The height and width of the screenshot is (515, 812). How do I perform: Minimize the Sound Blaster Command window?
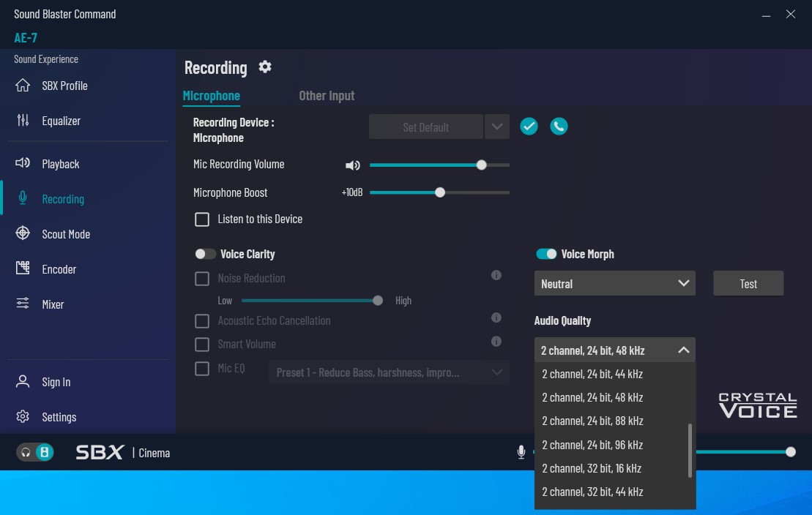pyautogui.click(x=766, y=15)
